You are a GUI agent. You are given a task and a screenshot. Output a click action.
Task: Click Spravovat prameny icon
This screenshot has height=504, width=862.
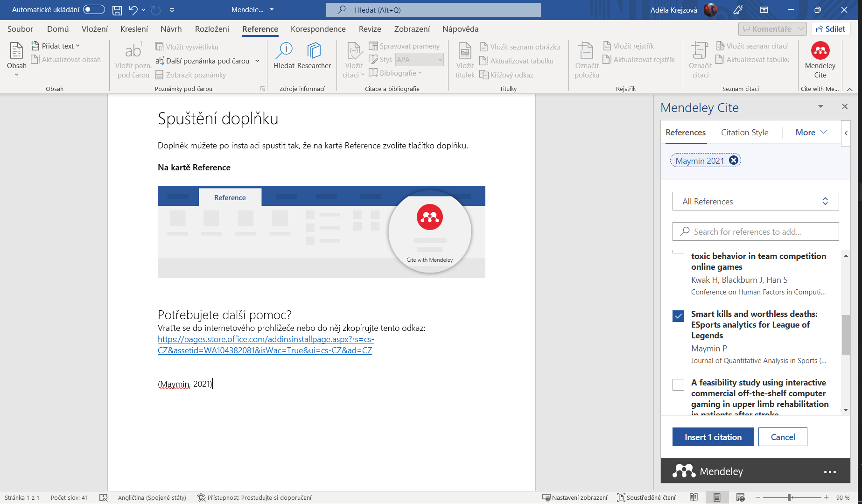coord(373,46)
